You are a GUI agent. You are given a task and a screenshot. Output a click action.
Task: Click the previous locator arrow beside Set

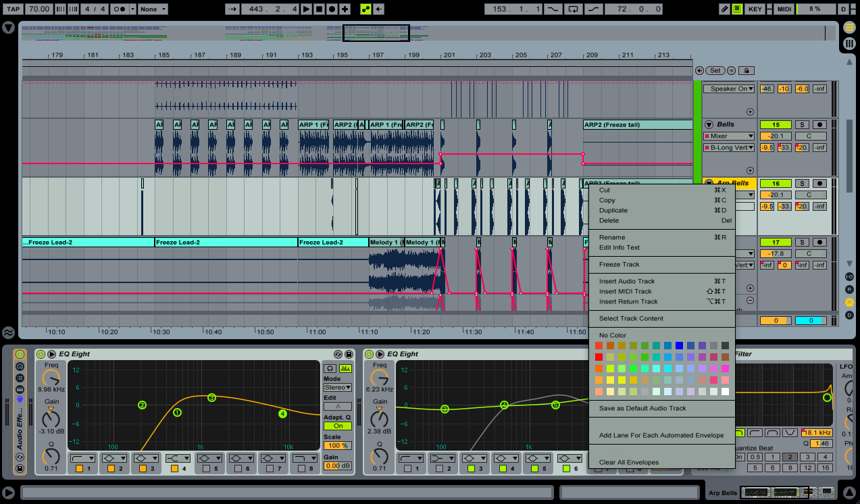699,70
